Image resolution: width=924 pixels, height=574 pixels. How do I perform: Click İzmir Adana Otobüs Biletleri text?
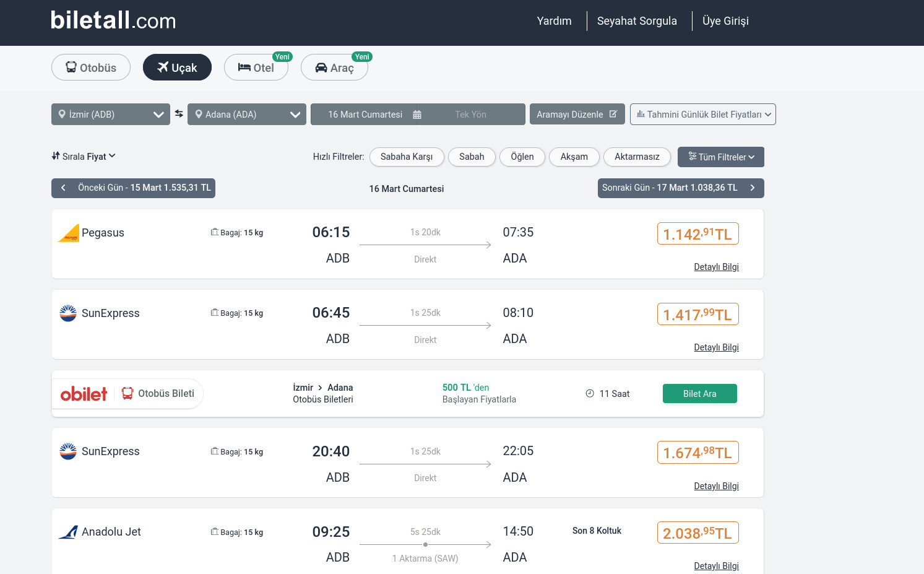pyautogui.click(x=323, y=393)
